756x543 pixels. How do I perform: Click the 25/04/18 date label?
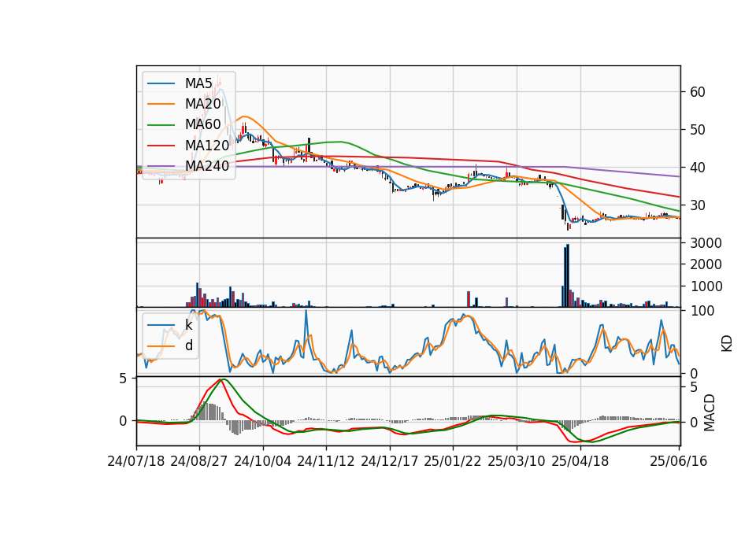coord(580,461)
